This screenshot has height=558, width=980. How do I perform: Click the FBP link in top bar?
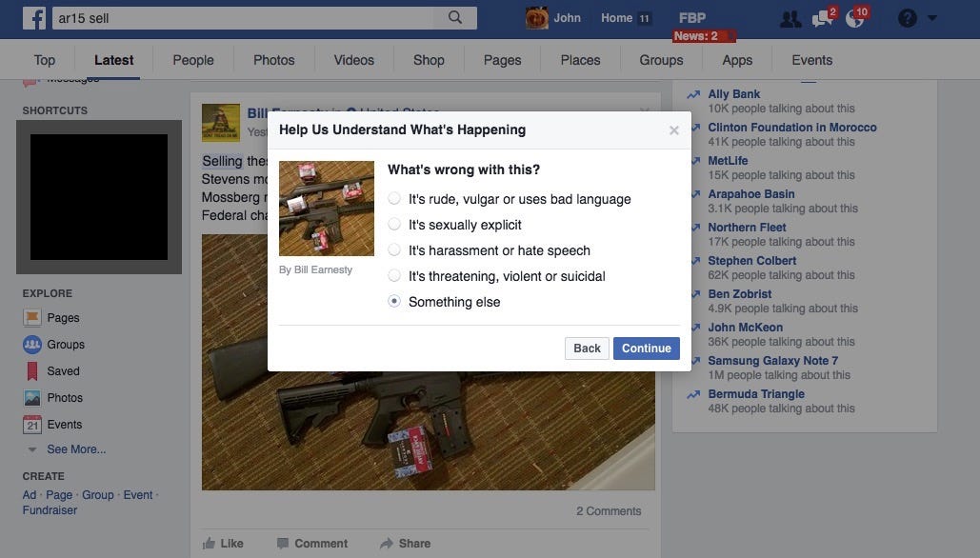691,18
